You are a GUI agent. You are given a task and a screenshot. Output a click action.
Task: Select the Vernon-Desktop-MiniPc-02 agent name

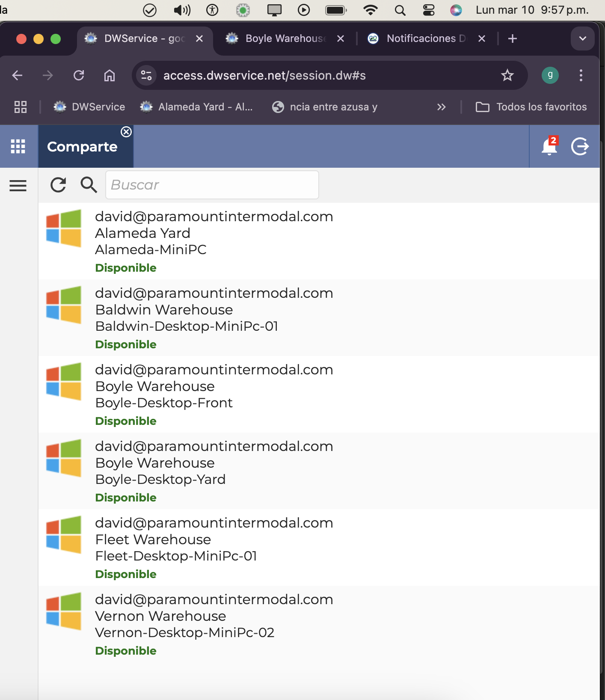(185, 632)
